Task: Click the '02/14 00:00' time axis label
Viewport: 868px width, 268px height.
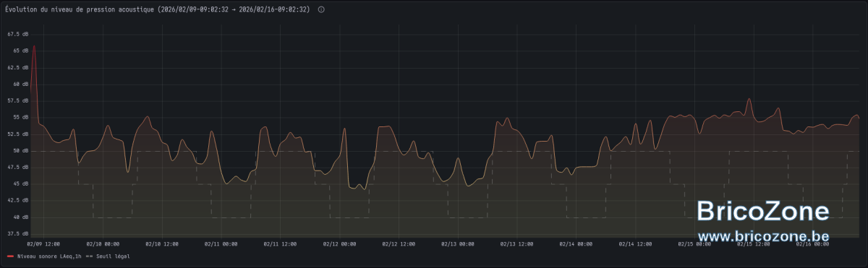Action: click(x=577, y=244)
